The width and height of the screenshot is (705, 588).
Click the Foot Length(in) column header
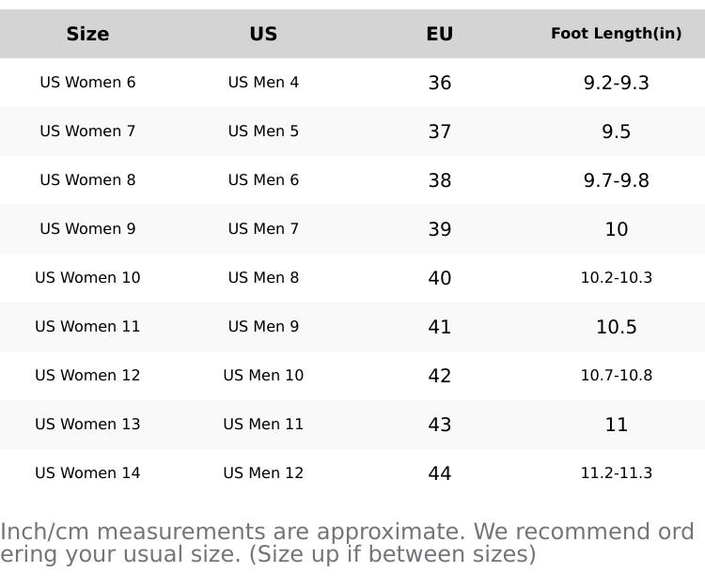click(616, 34)
